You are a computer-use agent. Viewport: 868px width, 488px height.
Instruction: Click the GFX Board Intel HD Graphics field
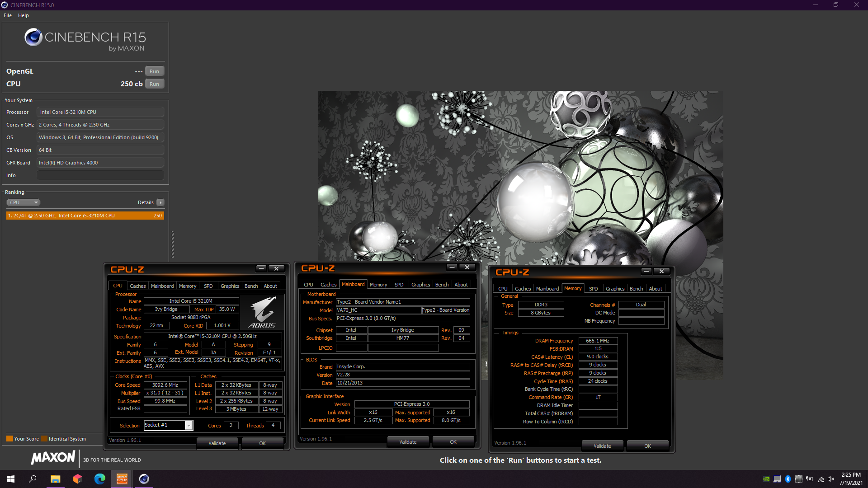point(100,163)
